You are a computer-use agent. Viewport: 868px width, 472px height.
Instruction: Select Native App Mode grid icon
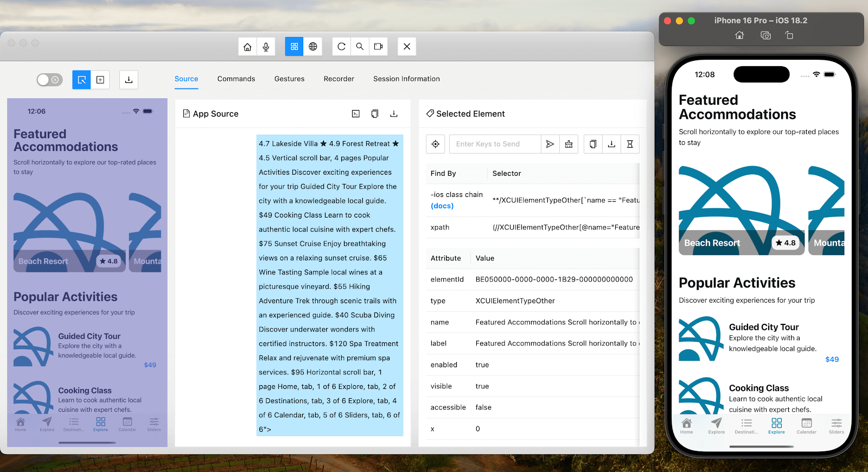click(x=295, y=47)
